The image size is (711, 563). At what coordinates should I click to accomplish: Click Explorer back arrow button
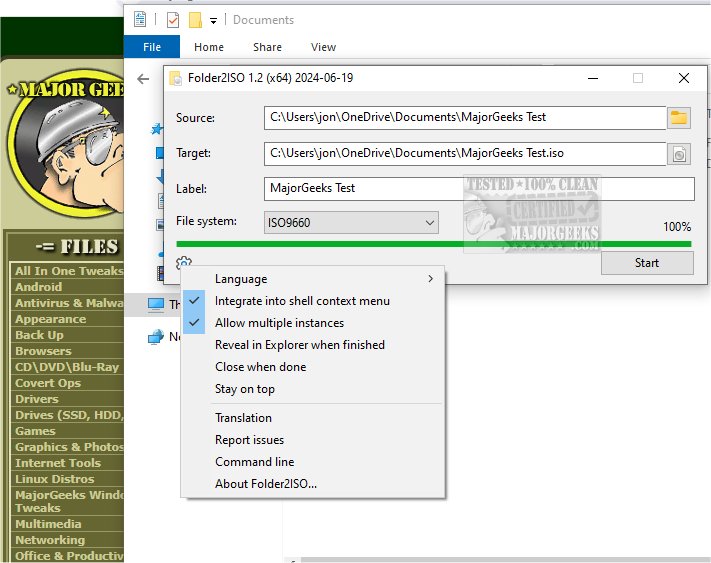(x=143, y=79)
